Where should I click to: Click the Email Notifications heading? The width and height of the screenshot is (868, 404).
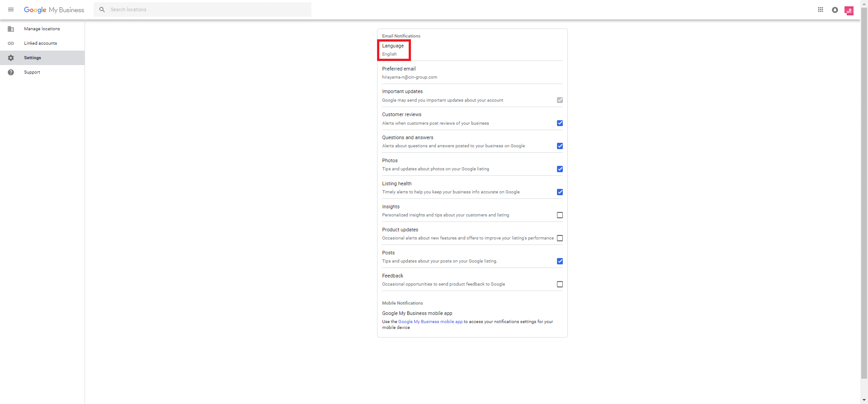pos(401,36)
